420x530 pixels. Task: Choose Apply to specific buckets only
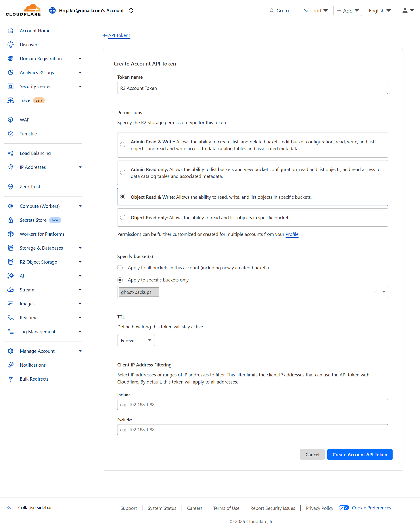120,280
